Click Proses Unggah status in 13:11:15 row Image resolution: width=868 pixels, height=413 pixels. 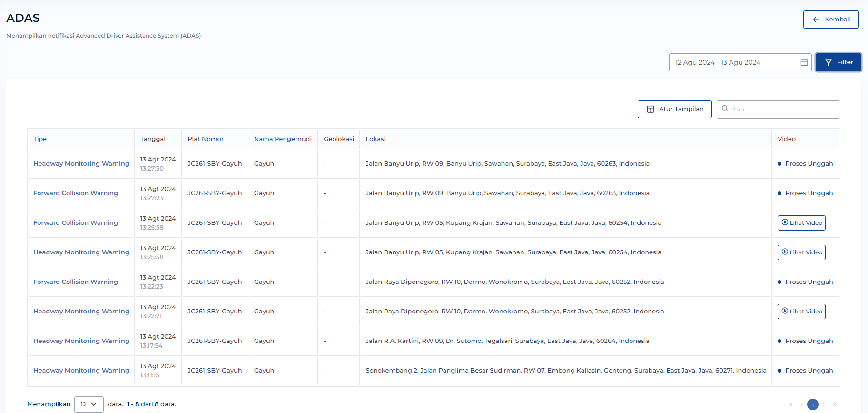[x=805, y=371]
